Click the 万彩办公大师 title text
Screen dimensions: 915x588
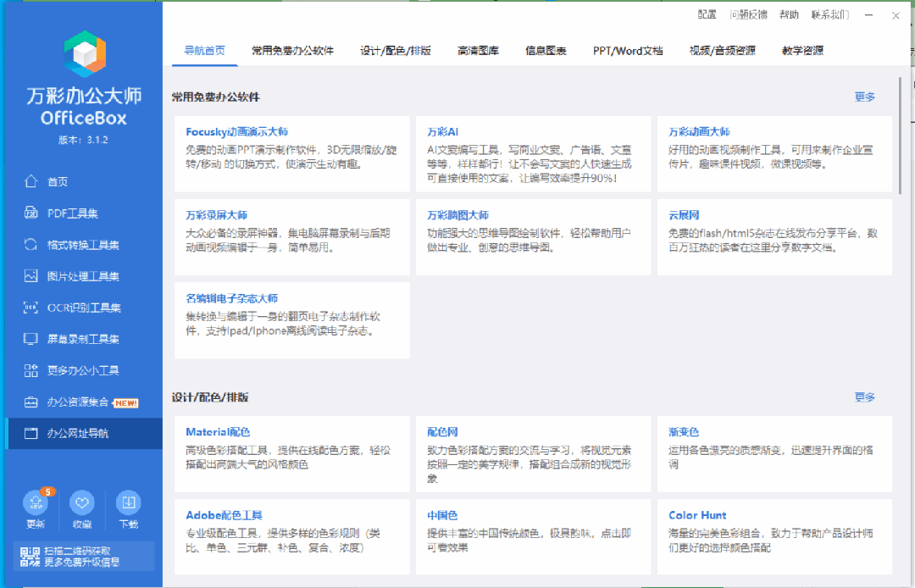coord(84,96)
